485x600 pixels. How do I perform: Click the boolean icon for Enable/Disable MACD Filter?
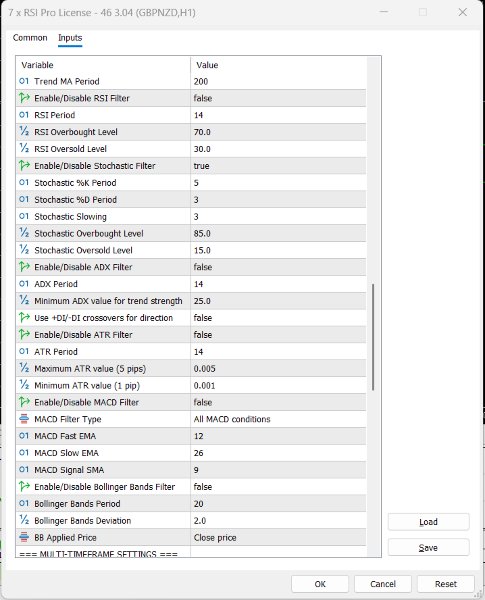pyautogui.click(x=24, y=402)
